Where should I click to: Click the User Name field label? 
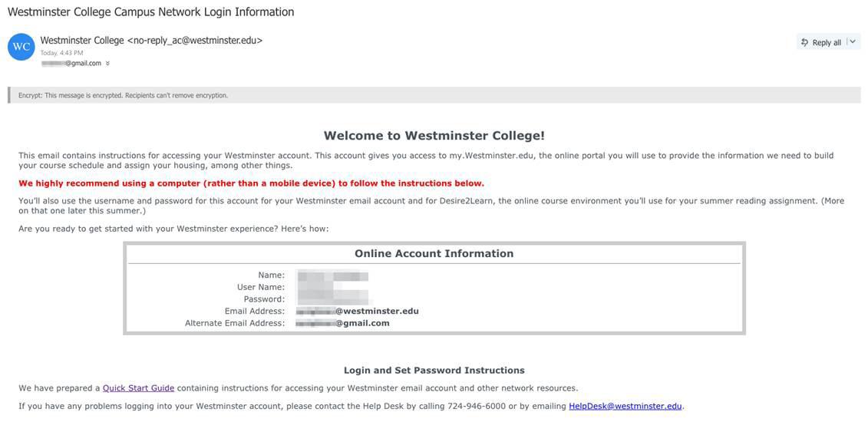(260, 287)
